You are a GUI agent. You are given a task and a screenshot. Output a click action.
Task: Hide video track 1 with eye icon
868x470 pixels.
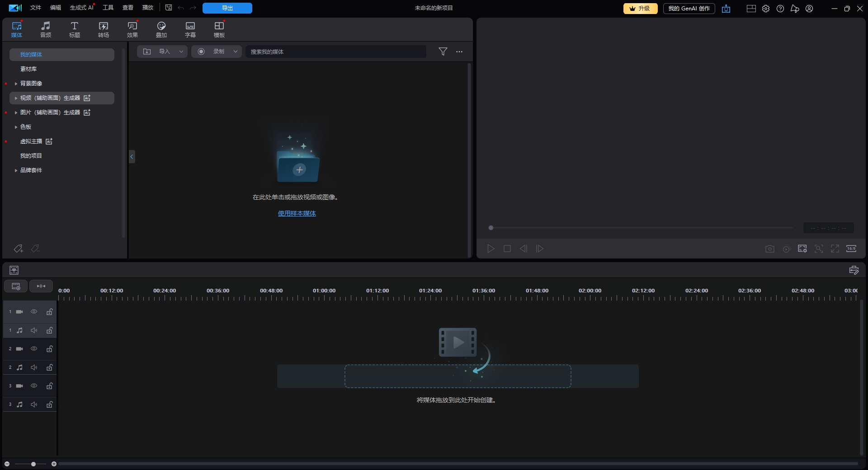point(34,312)
